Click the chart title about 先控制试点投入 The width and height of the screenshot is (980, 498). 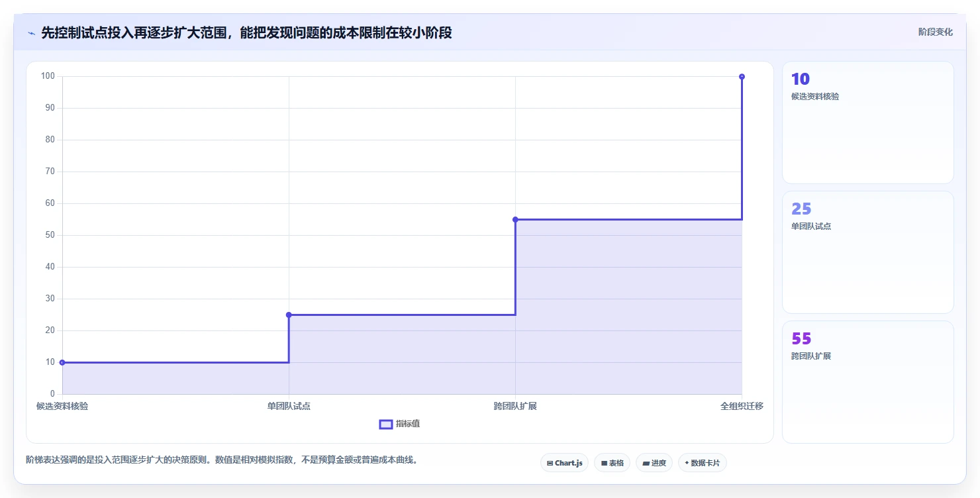(x=246, y=32)
